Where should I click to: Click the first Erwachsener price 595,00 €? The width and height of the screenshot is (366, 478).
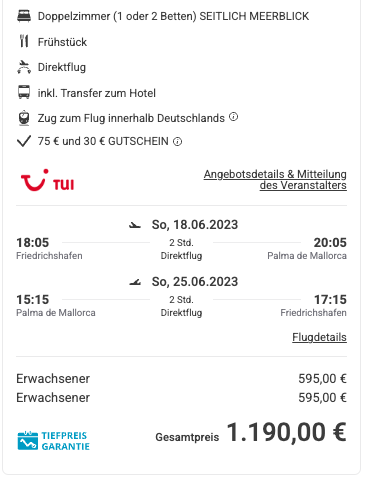click(322, 379)
